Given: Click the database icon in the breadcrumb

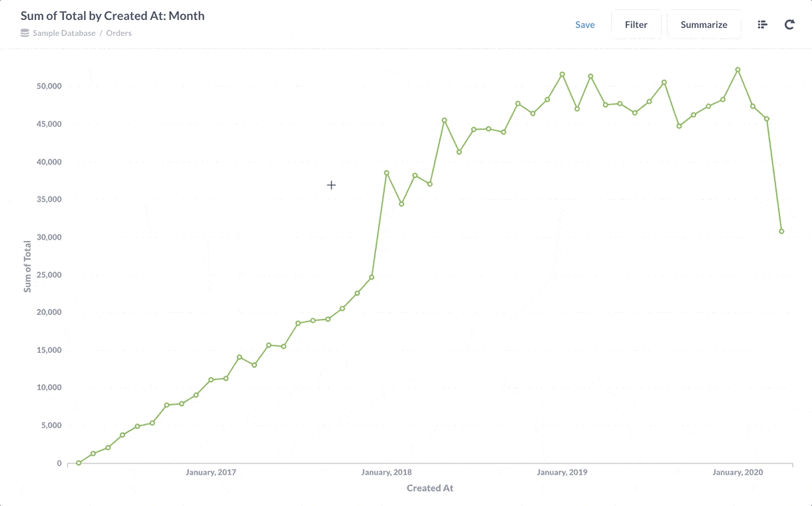Looking at the screenshot, I should tap(25, 33).
